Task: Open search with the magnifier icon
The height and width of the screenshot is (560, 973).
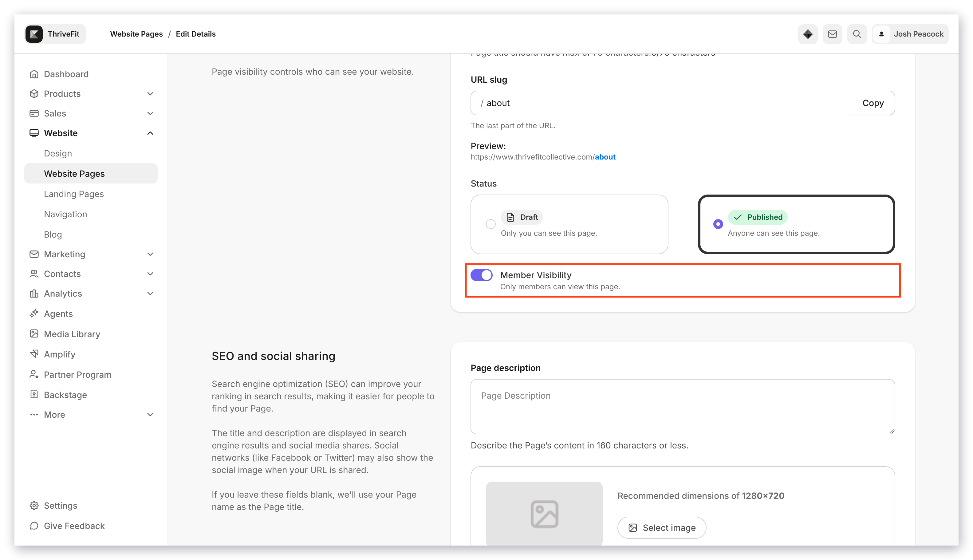Action: pyautogui.click(x=857, y=34)
